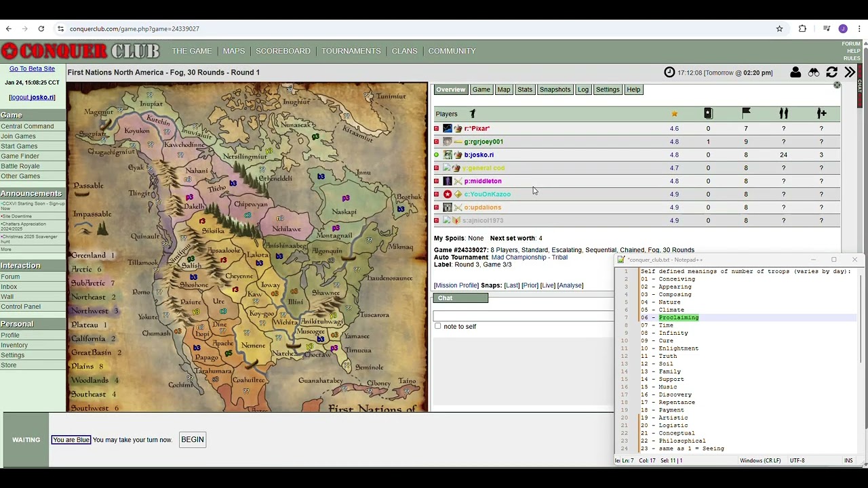Click Pixar's avatar thumbnail in players list

pyautogui.click(x=448, y=128)
